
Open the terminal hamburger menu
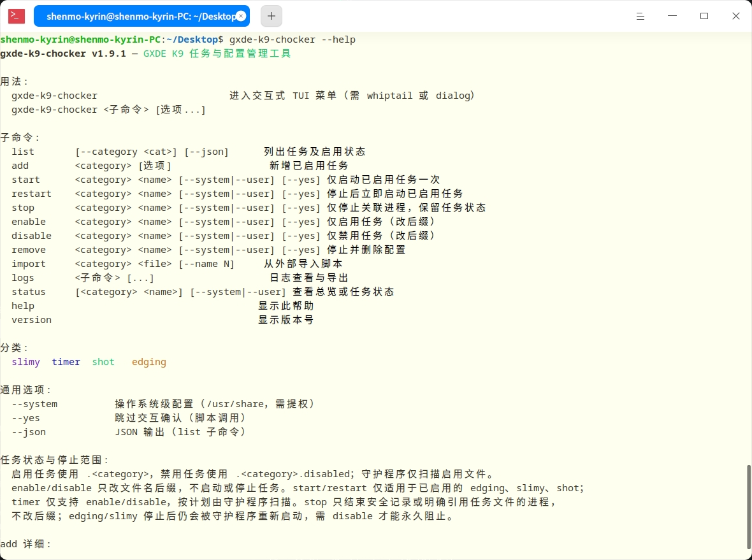coord(640,17)
